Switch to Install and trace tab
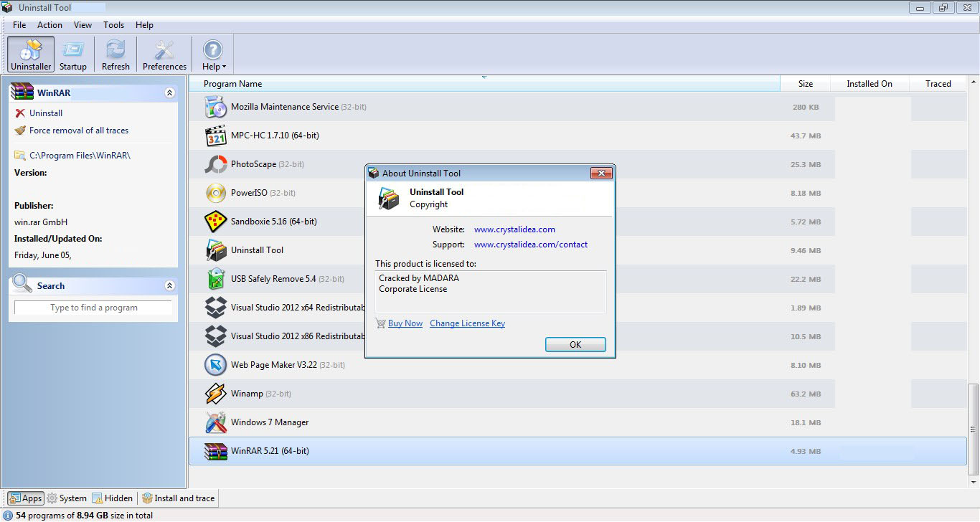 pos(179,498)
